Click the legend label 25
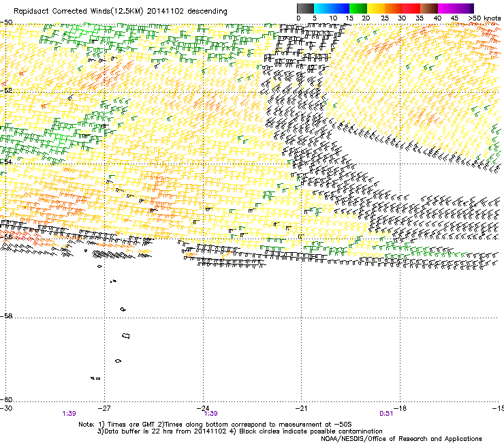This screenshot has width=504, height=443. click(385, 18)
